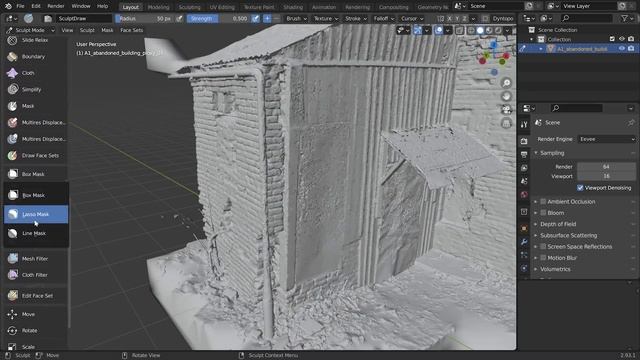The height and width of the screenshot is (360, 640).
Task: Select the Slide Relax brush tool
Action: click(35, 40)
